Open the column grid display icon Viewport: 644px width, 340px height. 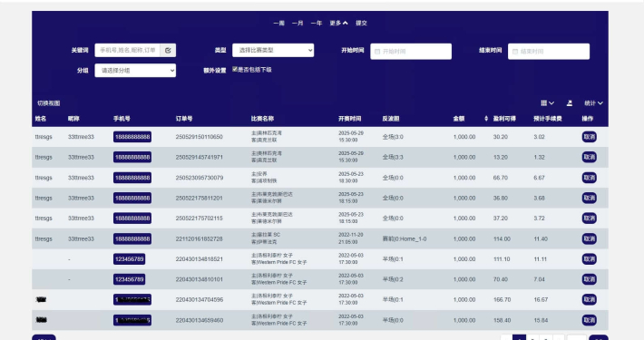click(x=547, y=103)
